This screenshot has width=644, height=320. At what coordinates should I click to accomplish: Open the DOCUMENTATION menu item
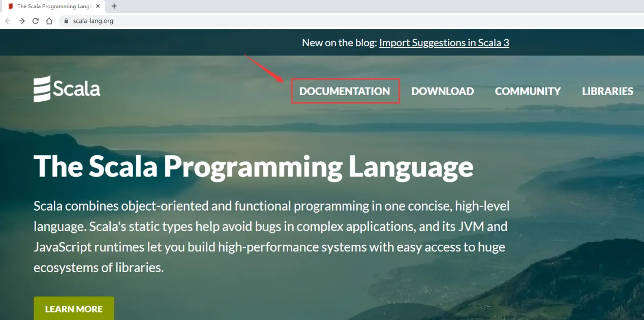[x=345, y=91]
